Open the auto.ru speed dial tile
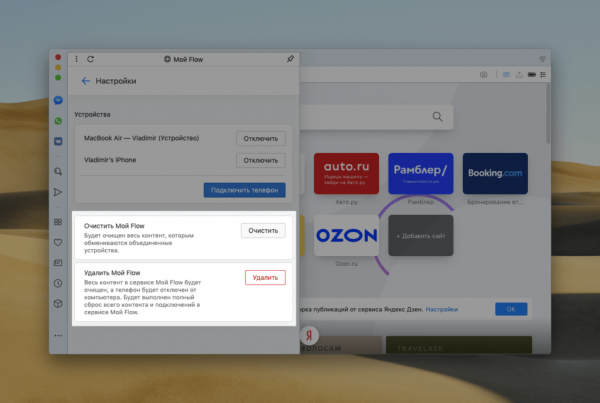The width and height of the screenshot is (600, 403). 346,173
